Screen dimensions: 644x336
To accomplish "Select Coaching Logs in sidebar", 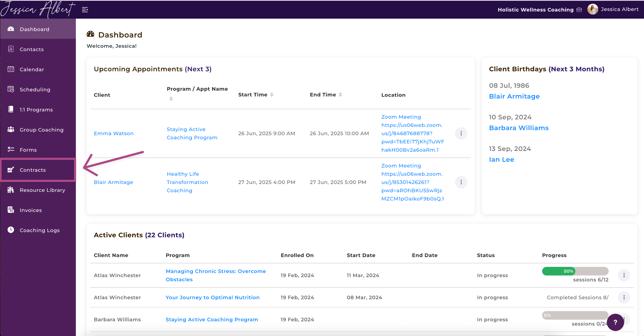I will coord(38,230).
